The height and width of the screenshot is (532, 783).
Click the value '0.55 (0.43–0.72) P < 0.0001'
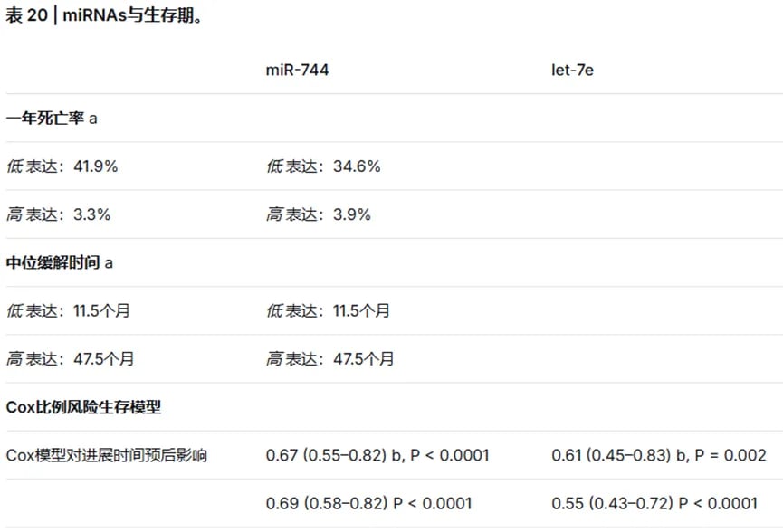pos(654,503)
